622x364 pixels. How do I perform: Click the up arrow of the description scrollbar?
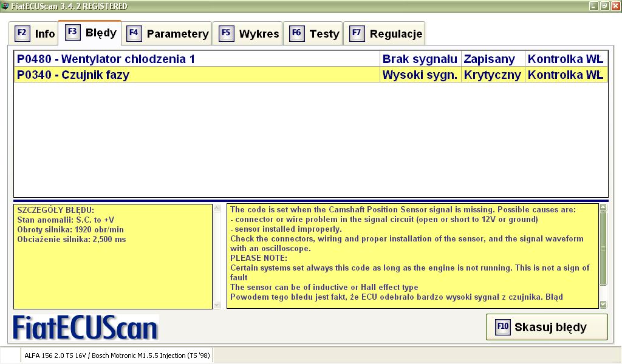[603, 207]
